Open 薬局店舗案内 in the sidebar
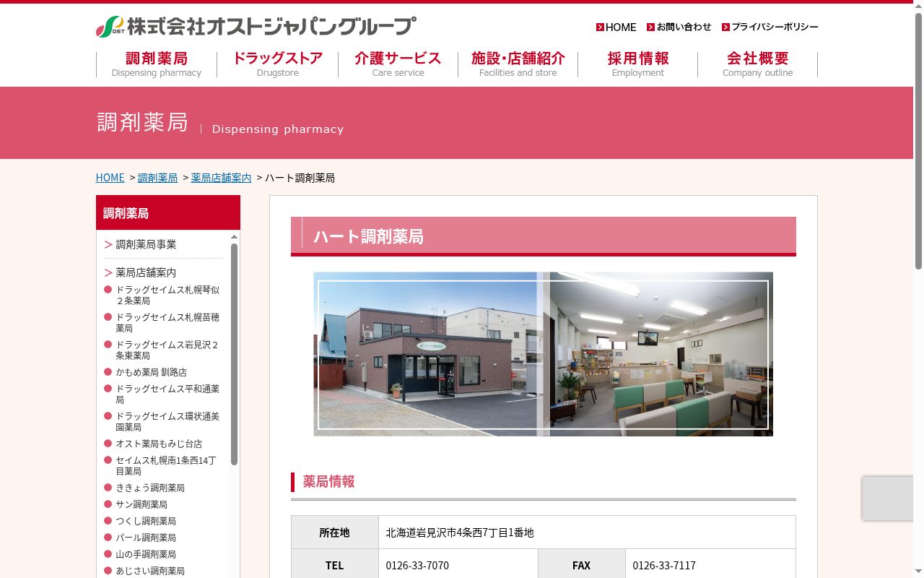This screenshot has height=578, width=924. tap(146, 272)
